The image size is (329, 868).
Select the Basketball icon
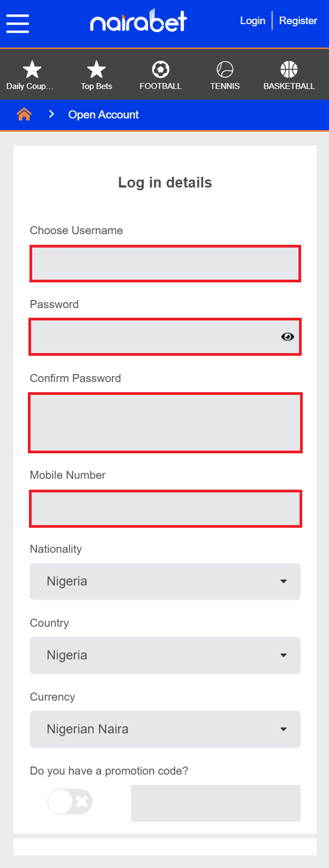(x=289, y=70)
